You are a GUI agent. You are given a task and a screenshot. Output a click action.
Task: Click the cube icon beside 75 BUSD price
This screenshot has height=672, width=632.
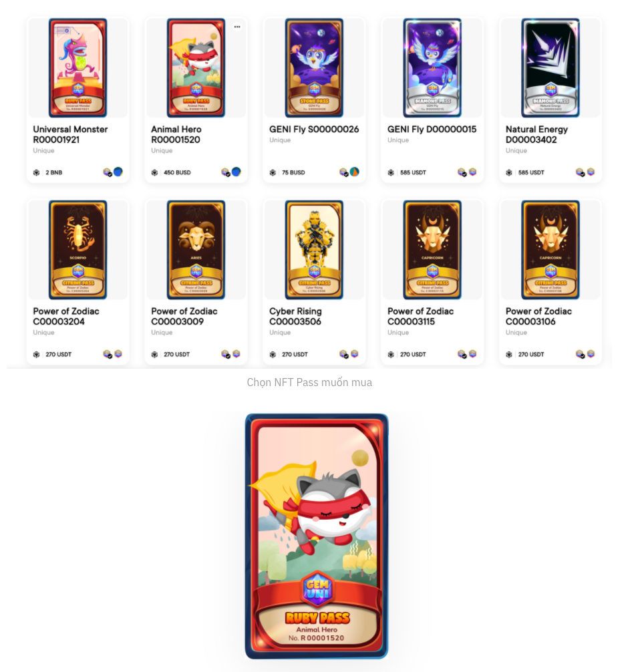pyautogui.click(x=273, y=173)
